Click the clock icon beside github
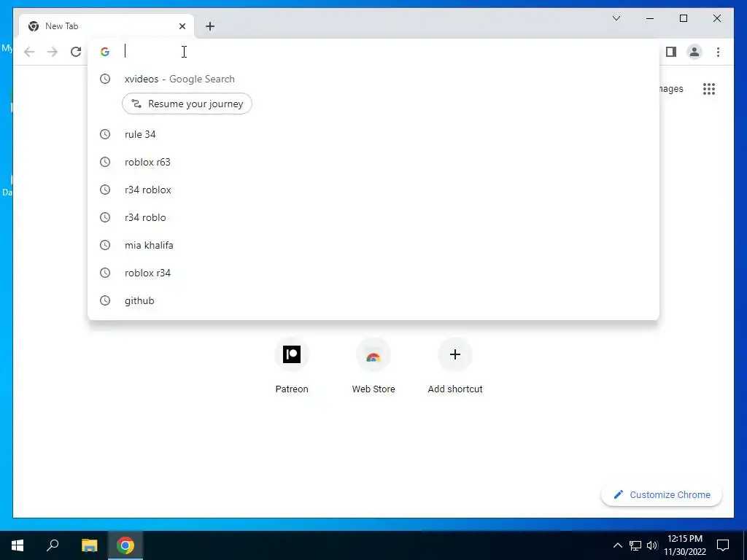The image size is (747, 560). click(105, 300)
